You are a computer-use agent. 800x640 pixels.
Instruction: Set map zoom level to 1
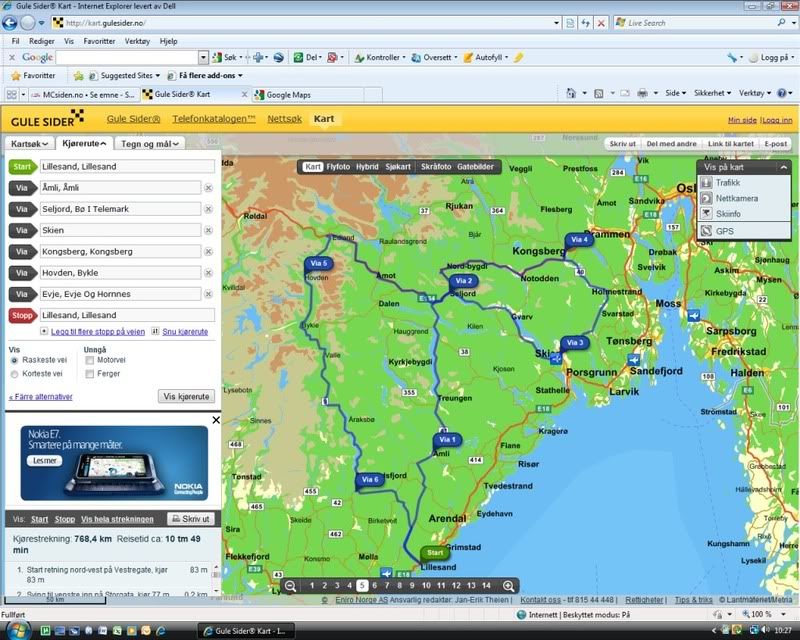[312, 586]
